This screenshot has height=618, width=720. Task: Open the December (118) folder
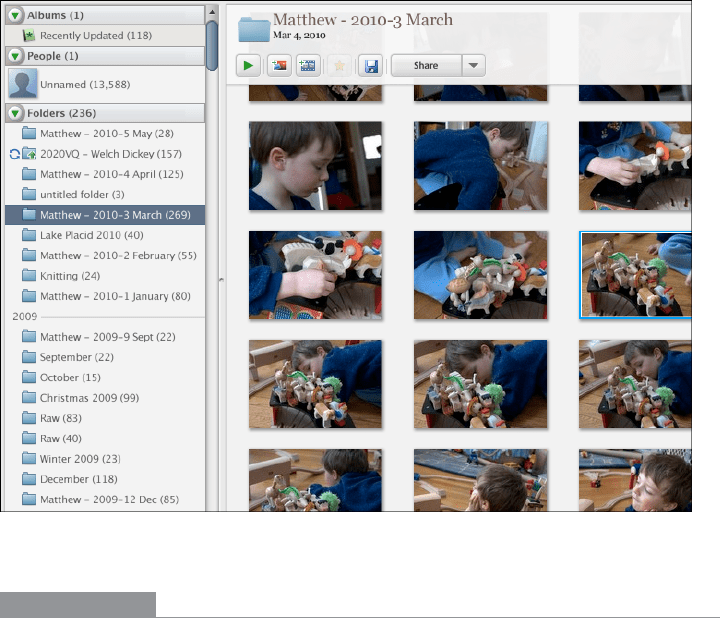[x=105, y=479]
